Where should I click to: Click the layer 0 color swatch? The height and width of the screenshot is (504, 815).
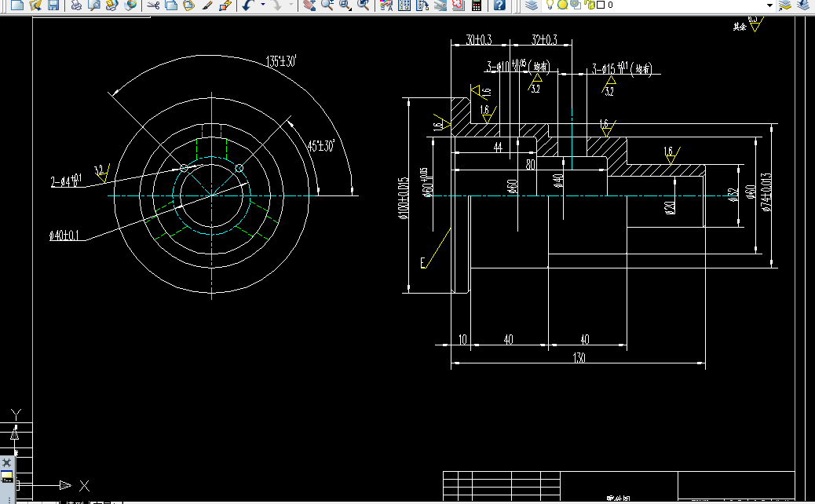(x=601, y=5)
